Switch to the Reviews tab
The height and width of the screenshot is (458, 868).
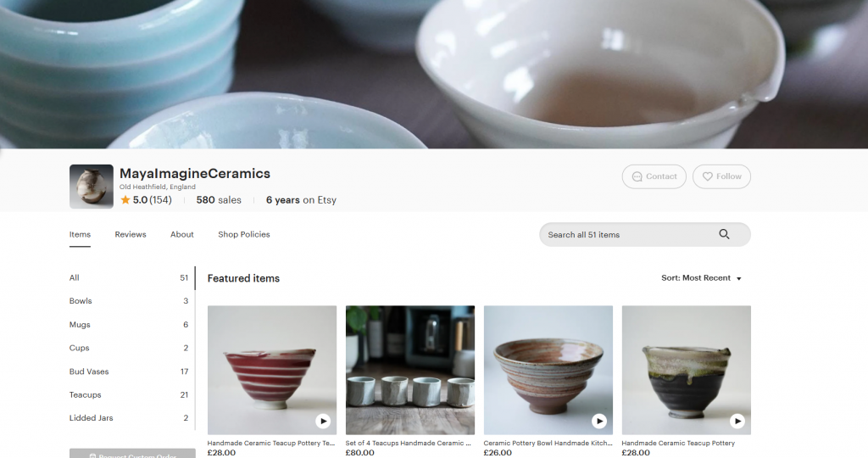click(x=131, y=235)
